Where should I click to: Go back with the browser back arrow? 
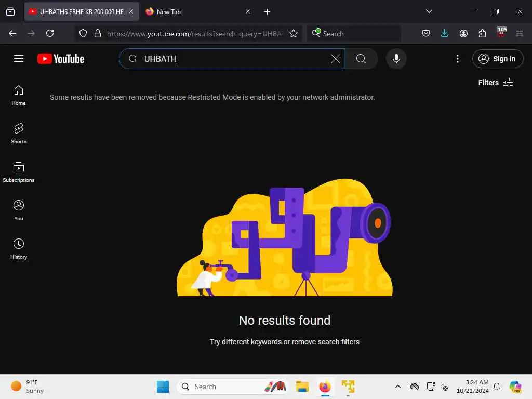click(x=12, y=33)
